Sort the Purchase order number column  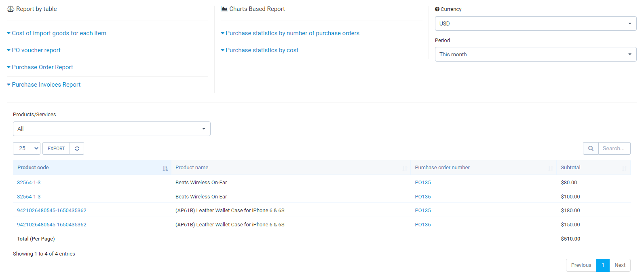[x=550, y=168]
